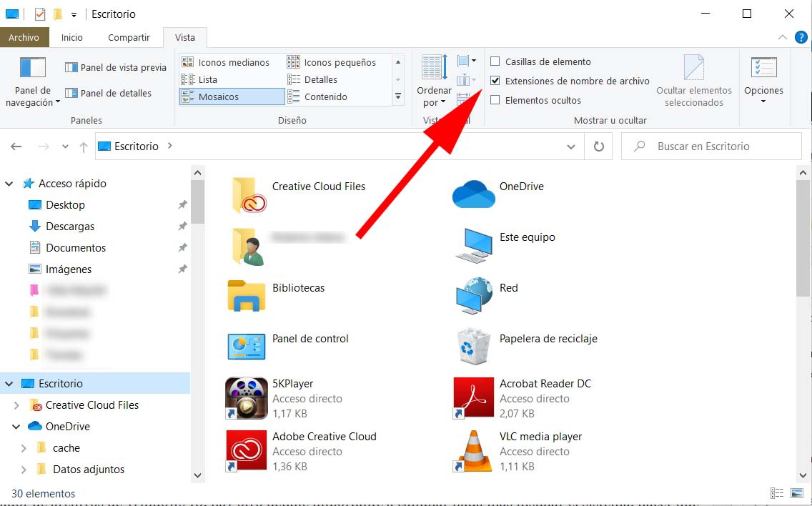Enable the Elementos ocultos checkbox

(495, 100)
